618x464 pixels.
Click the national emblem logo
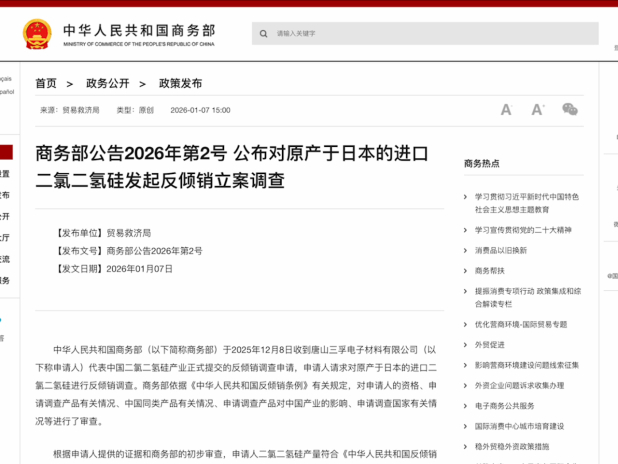[37, 35]
